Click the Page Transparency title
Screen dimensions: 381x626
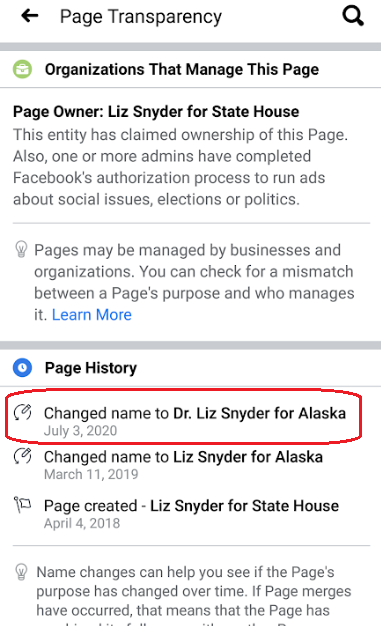[x=141, y=17]
